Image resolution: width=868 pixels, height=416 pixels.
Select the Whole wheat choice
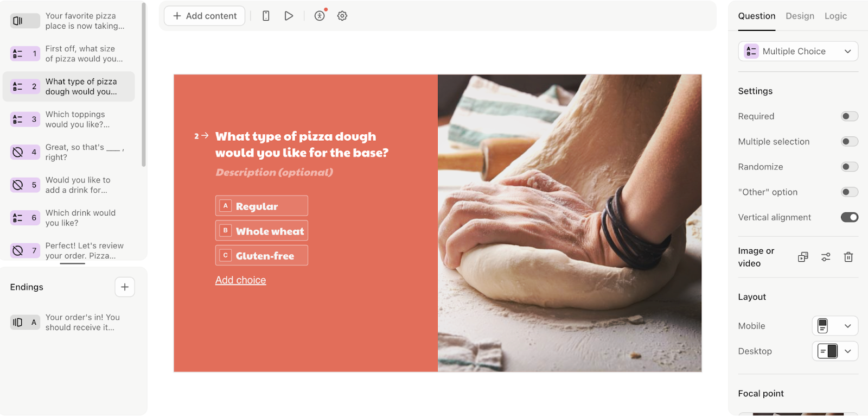pyautogui.click(x=261, y=230)
